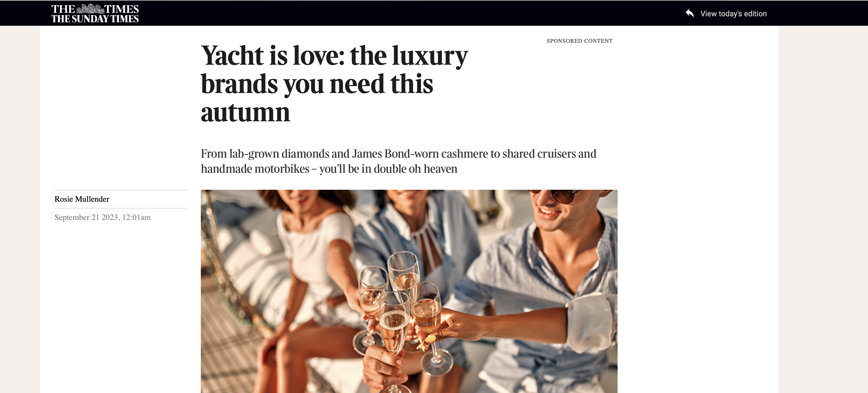This screenshot has width=868, height=393.
Task: Click the standfirst about lab-grown diamonds
Action: tap(399, 161)
